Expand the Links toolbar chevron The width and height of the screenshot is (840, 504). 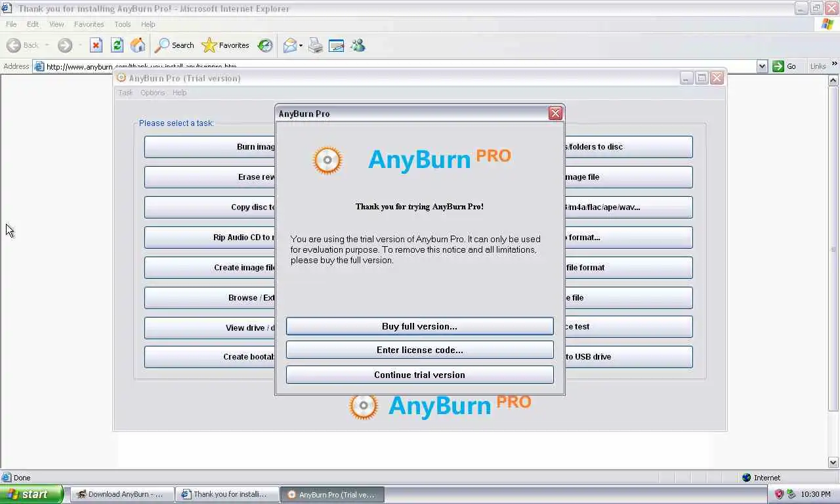pos(835,64)
